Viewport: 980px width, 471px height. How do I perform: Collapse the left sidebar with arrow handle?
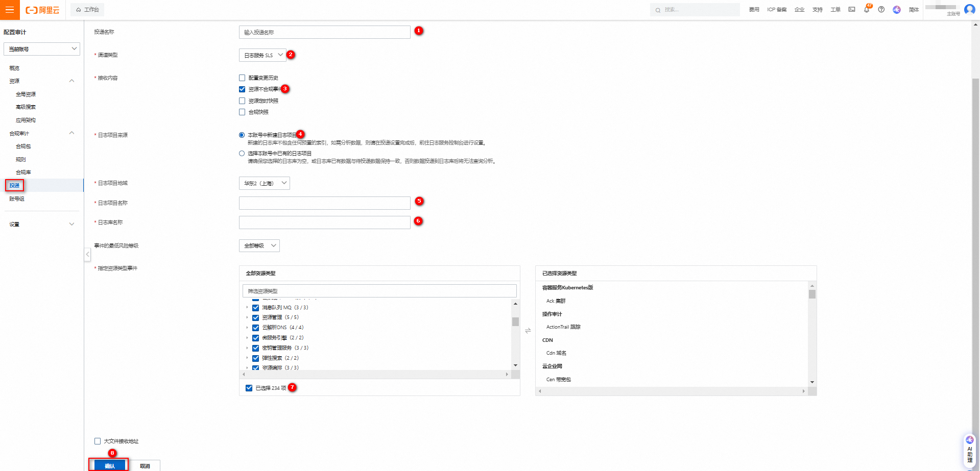point(87,254)
